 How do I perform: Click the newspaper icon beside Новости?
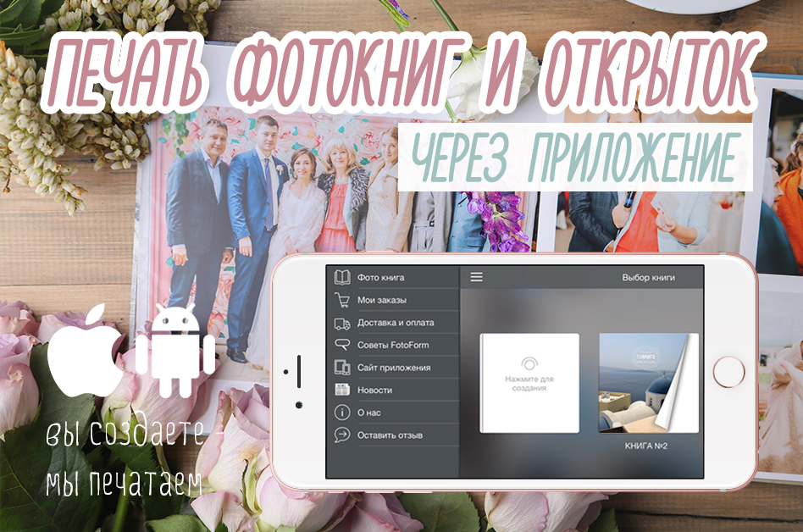[342, 390]
